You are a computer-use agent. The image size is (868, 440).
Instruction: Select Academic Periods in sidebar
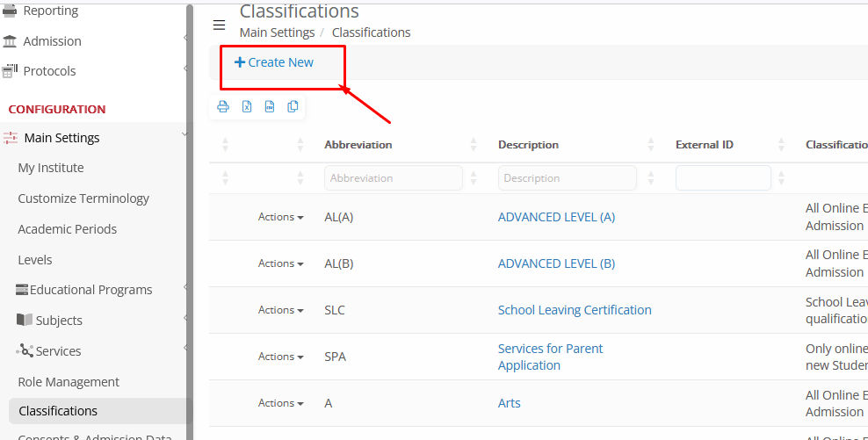point(67,229)
